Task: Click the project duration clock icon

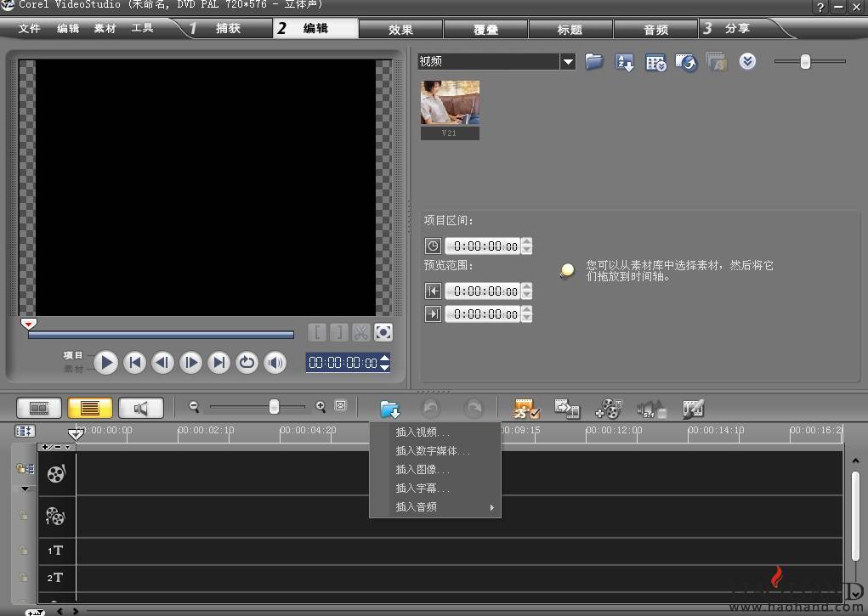Action: tap(433, 246)
